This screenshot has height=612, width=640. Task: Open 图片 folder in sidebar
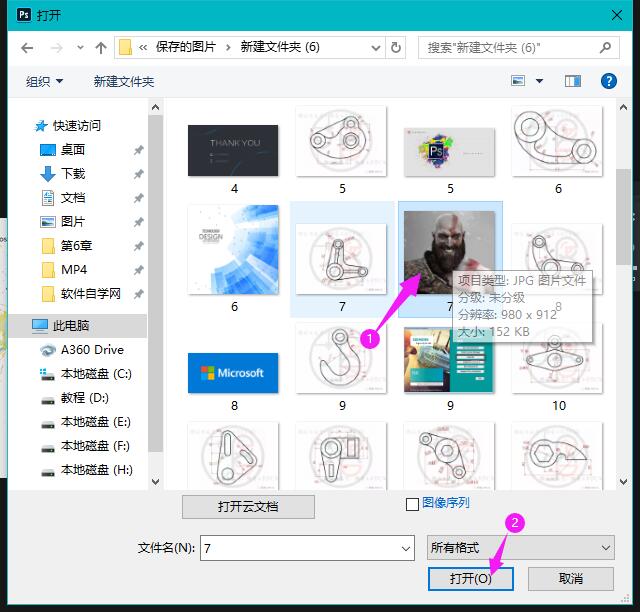click(x=73, y=222)
